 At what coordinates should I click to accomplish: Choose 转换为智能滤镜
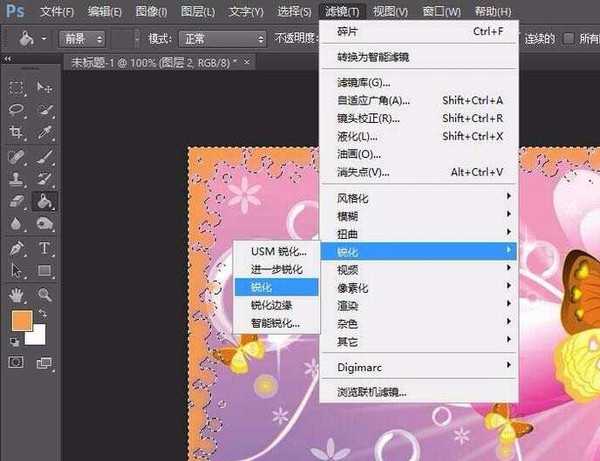419,57
